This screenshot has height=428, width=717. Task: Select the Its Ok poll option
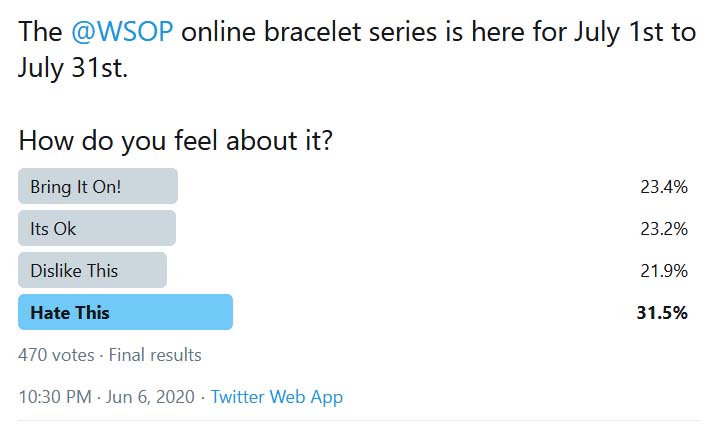pyautogui.click(x=97, y=228)
